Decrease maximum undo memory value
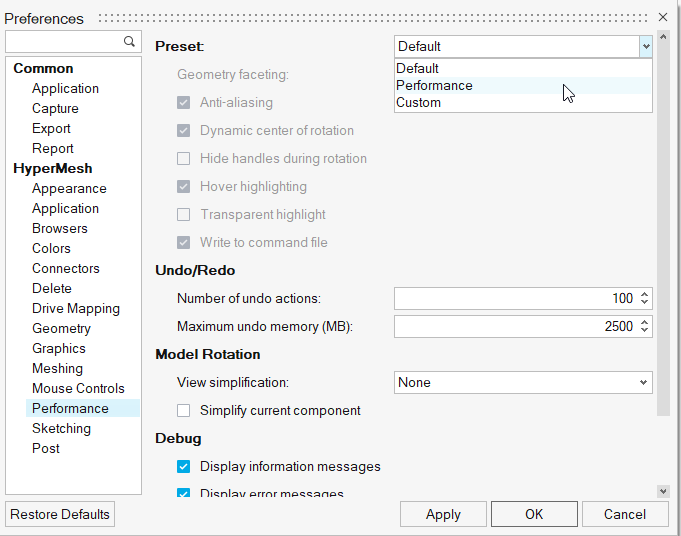The height and width of the screenshot is (536, 681). 644,330
